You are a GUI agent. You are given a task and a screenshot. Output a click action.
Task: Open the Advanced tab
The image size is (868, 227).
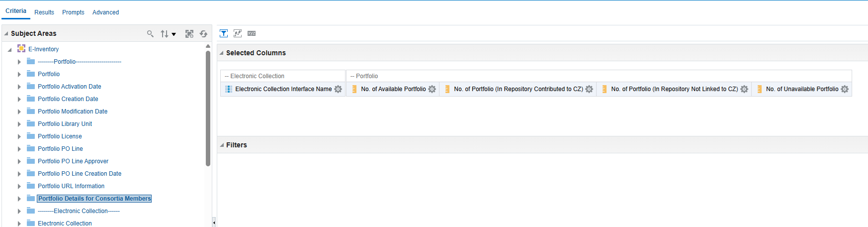point(105,12)
